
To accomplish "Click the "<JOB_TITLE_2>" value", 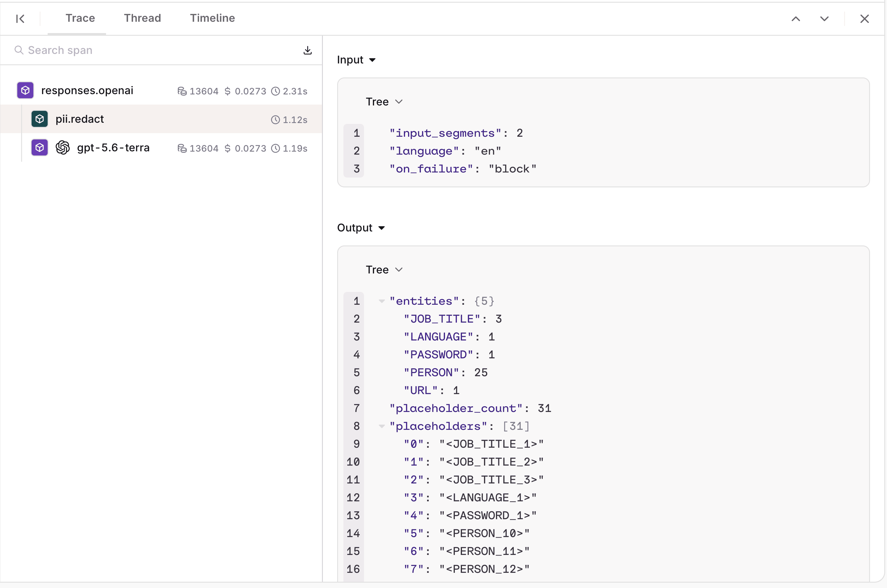I will [x=491, y=462].
